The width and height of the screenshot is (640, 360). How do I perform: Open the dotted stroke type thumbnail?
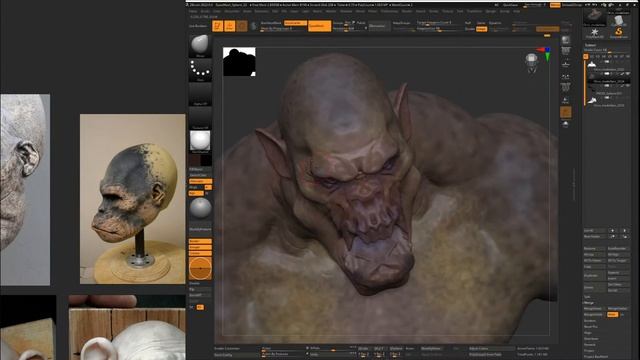click(x=200, y=70)
